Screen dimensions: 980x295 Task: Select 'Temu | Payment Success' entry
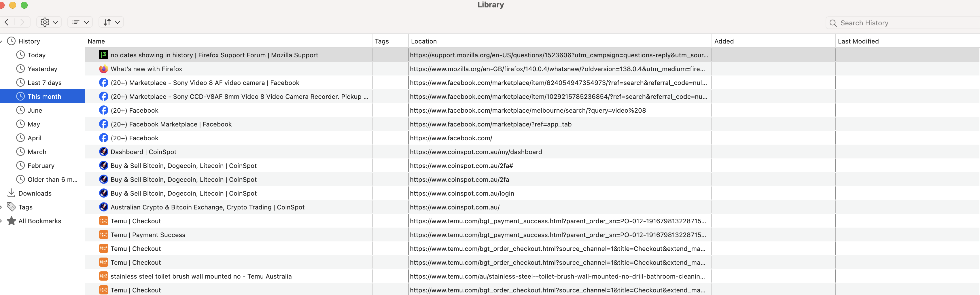[147, 235]
